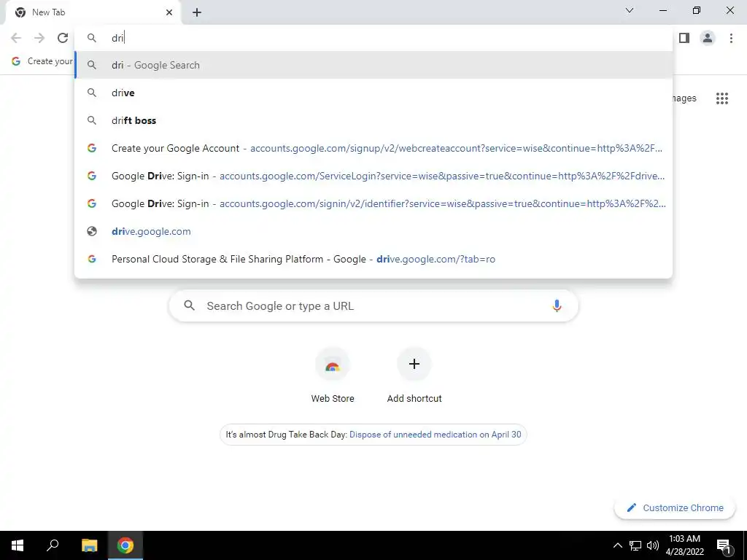Open the tab search chevron
The image size is (747, 560).
click(630, 10)
